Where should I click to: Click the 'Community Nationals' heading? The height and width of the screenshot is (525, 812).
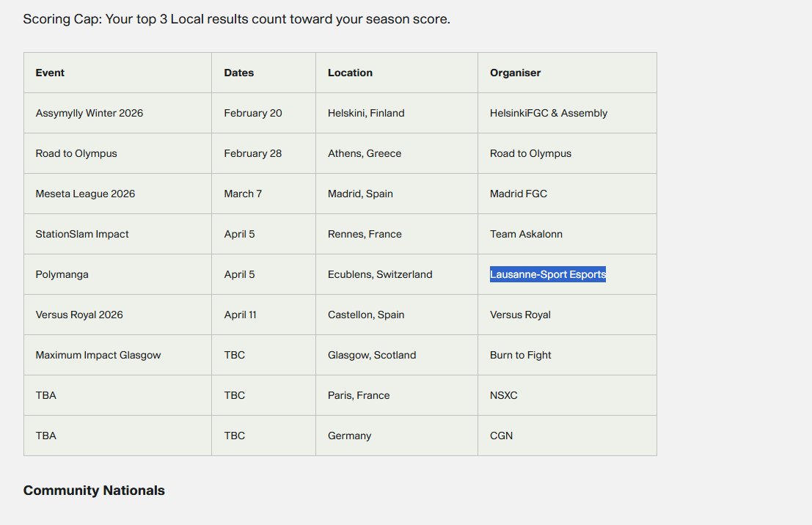click(x=94, y=491)
